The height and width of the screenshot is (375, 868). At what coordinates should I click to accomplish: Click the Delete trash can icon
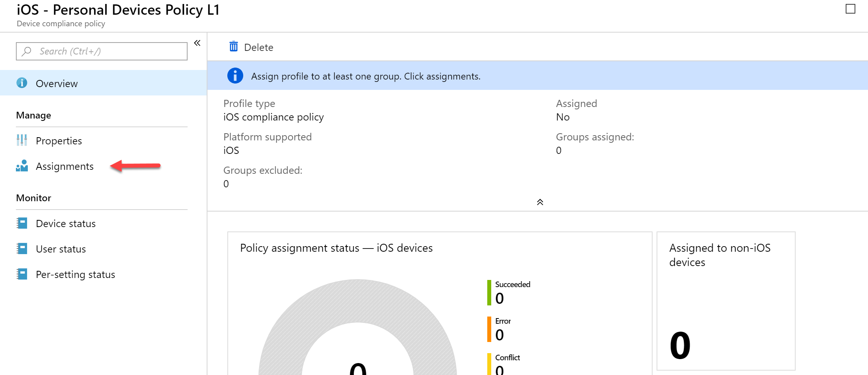coord(234,47)
